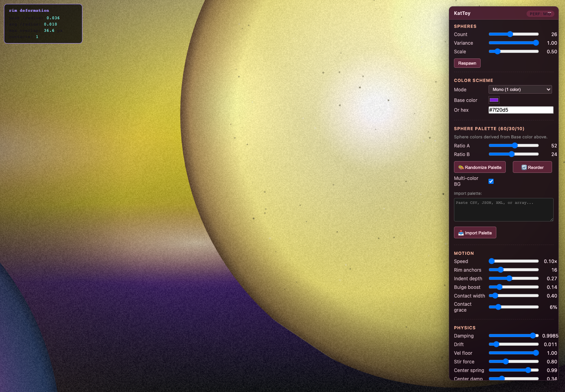565x392 pixels.
Task: Click the MOTION section heading
Action: (464, 253)
